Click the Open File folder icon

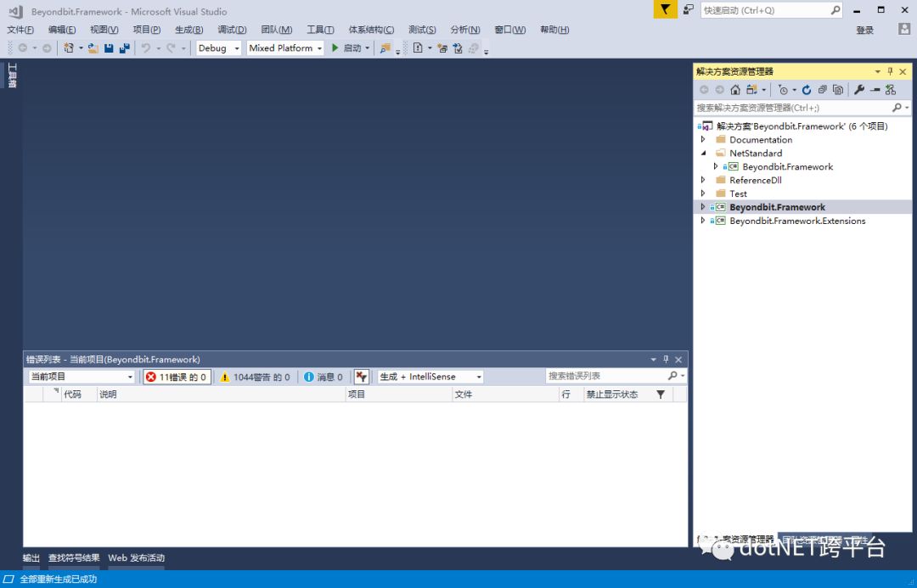93,48
